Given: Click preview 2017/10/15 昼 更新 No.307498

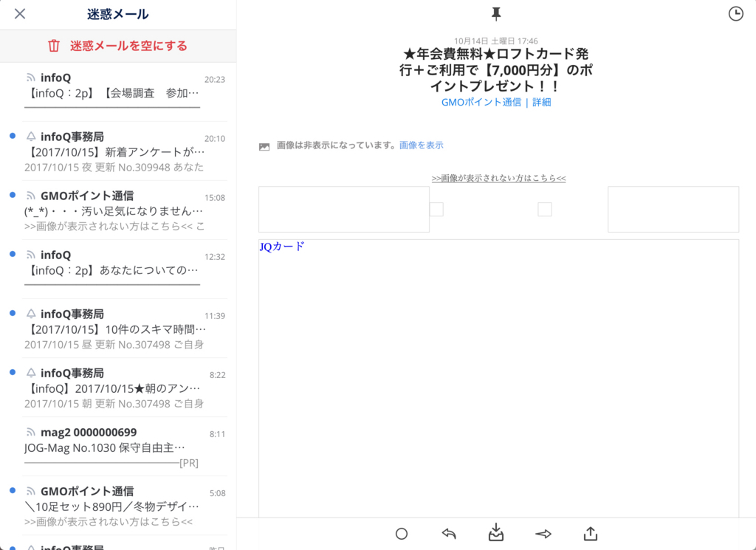Looking at the screenshot, I should pyautogui.click(x=114, y=345).
